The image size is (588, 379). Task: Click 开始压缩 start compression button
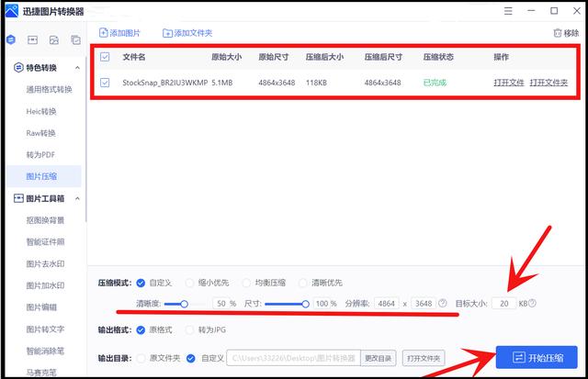pos(537,357)
